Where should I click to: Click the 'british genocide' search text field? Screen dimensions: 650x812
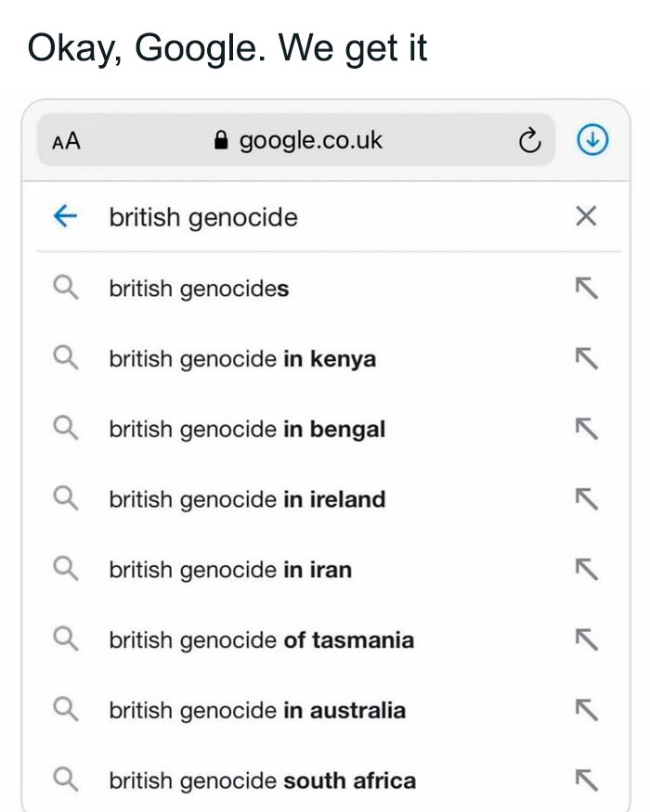coord(306,217)
